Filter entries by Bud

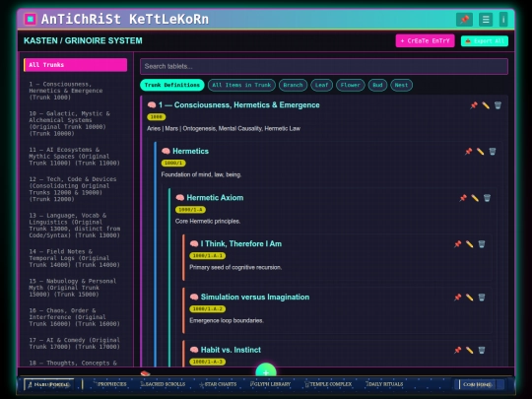[x=377, y=85]
